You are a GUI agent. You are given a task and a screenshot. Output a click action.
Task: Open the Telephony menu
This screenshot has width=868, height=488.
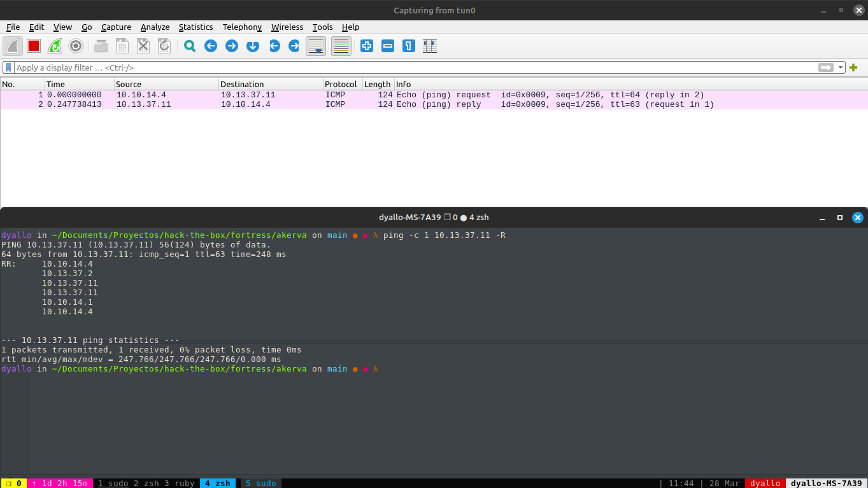(x=242, y=27)
